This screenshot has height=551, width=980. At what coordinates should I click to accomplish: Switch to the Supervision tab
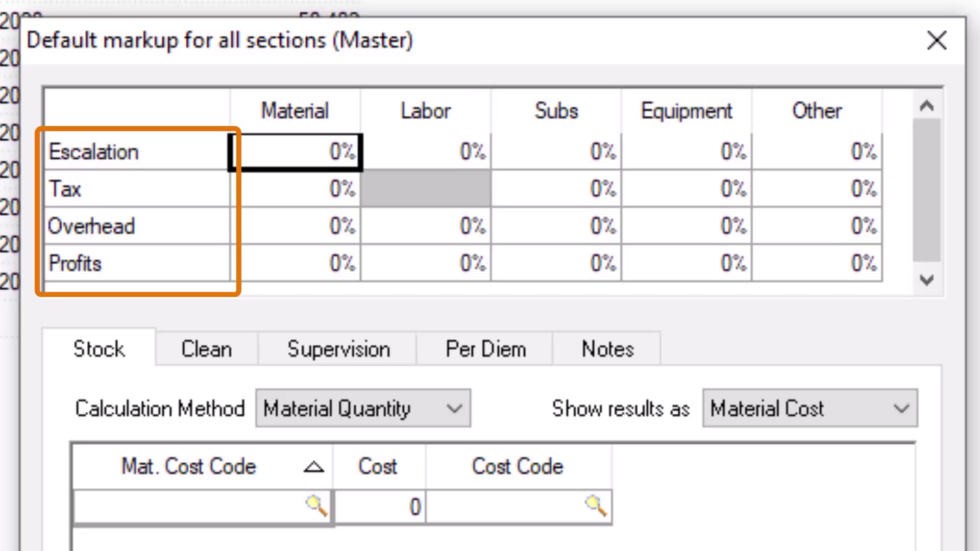click(x=338, y=349)
